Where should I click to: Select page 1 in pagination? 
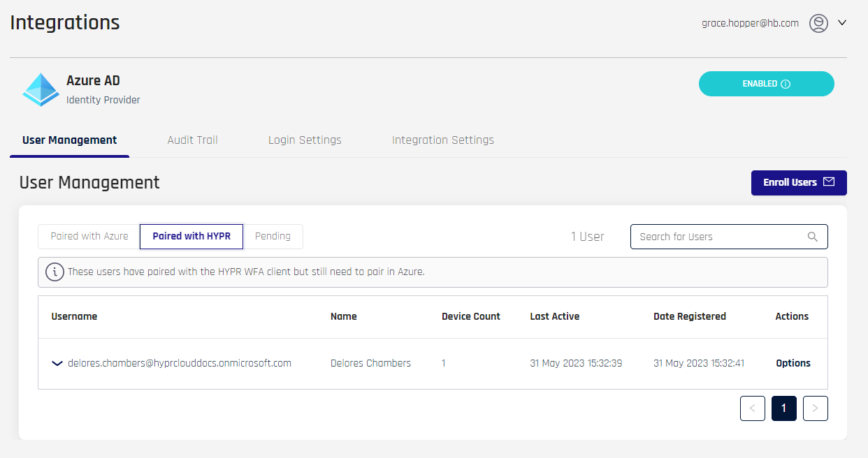pyautogui.click(x=784, y=408)
